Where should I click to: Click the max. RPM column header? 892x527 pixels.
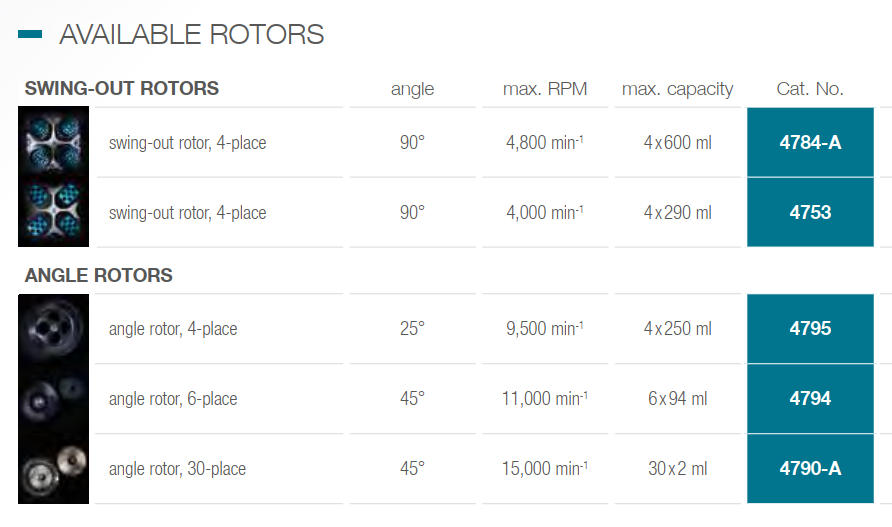click(x=543, y=89)
